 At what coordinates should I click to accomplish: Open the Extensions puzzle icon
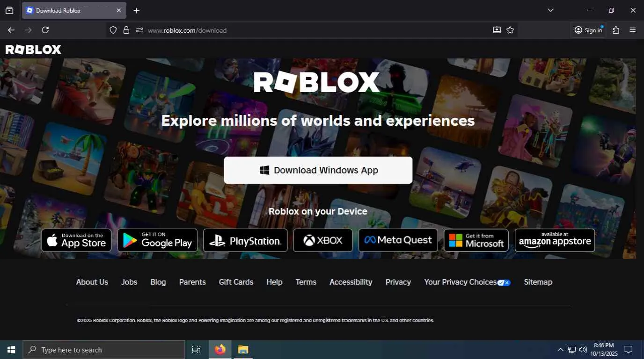coord(616,30)
